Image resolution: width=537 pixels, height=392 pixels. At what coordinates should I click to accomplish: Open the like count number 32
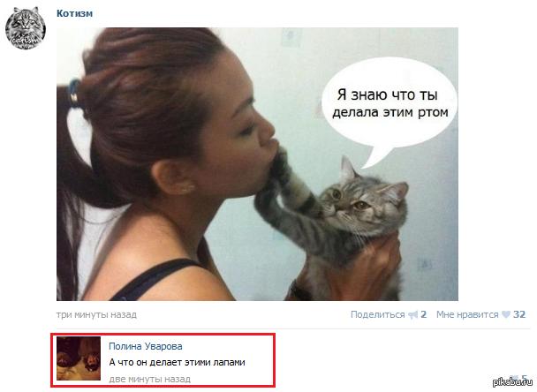coord(519,314)
